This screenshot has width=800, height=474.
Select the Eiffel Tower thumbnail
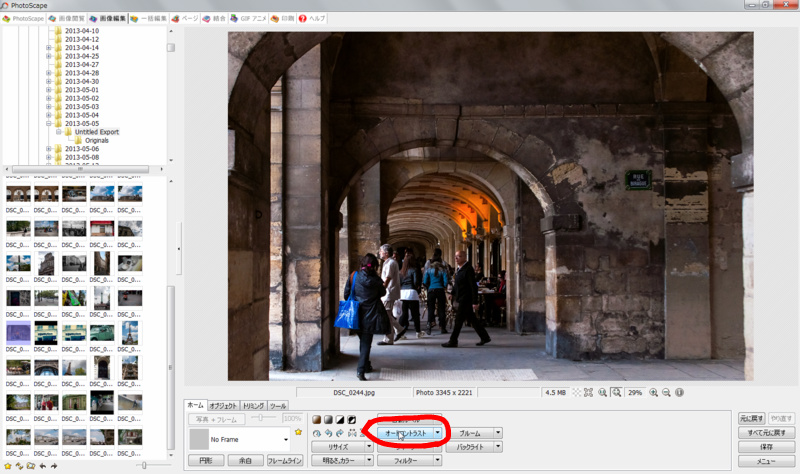(130, 333)
